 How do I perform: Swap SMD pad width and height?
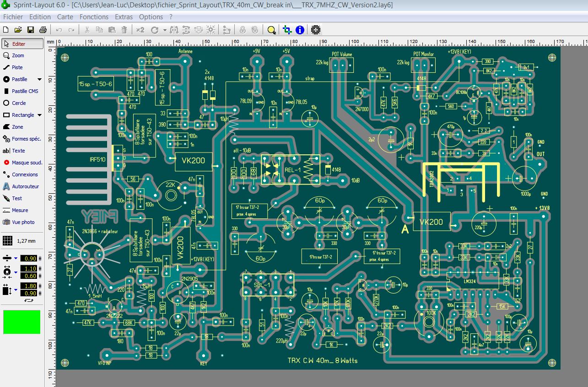click(x=29, y=300)
